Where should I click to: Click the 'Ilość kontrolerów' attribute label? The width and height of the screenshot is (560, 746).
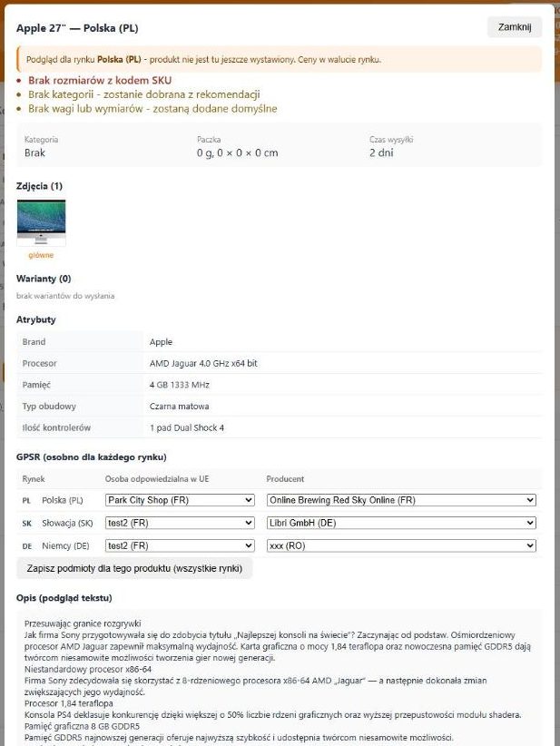point(56,427)
